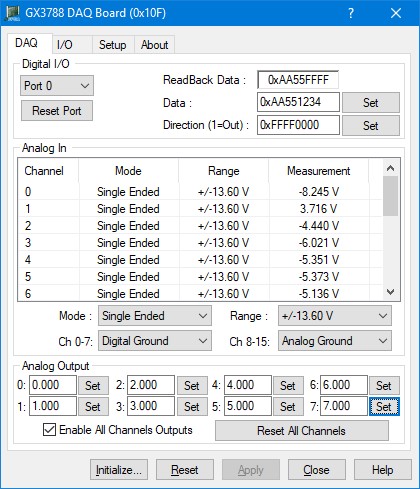
Task: Click the bottom Close button
Action: (x=317, y=470)
